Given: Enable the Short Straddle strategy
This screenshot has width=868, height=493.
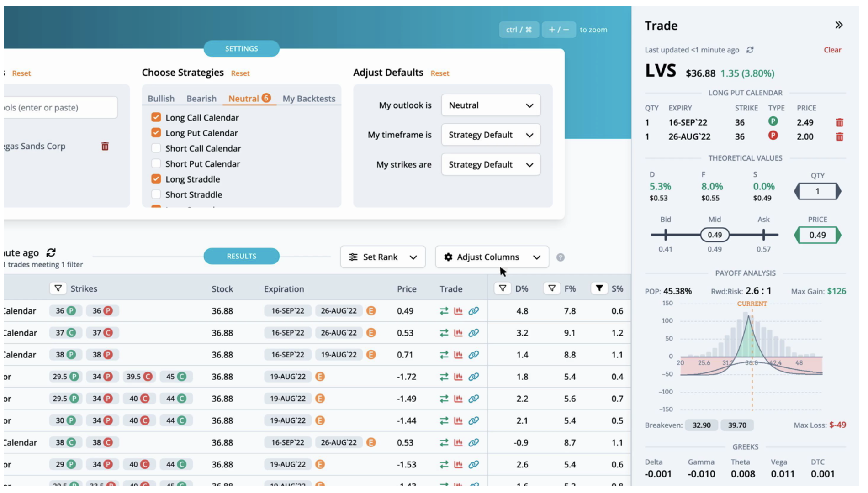Looking at the screenshot, I should [156, 194].
